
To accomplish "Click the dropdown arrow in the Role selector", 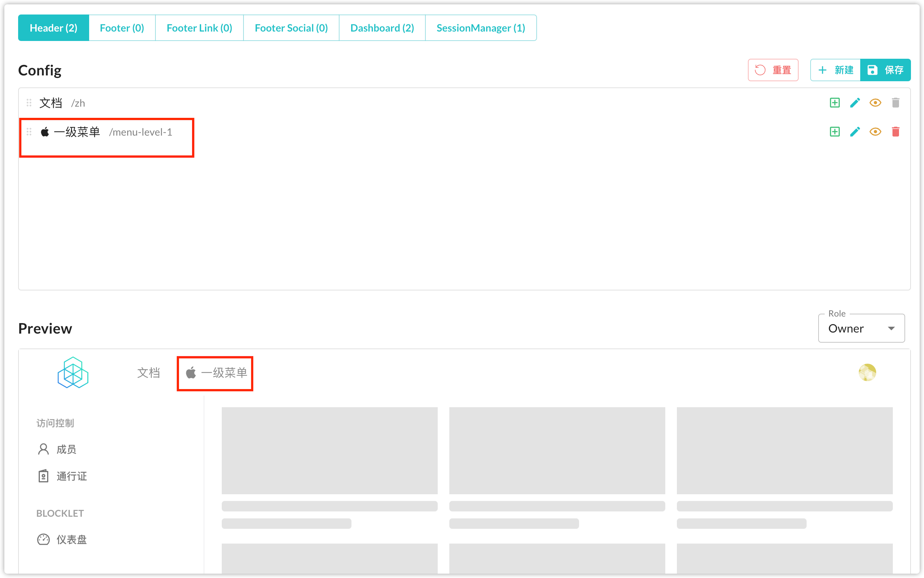I will (891, 329).
